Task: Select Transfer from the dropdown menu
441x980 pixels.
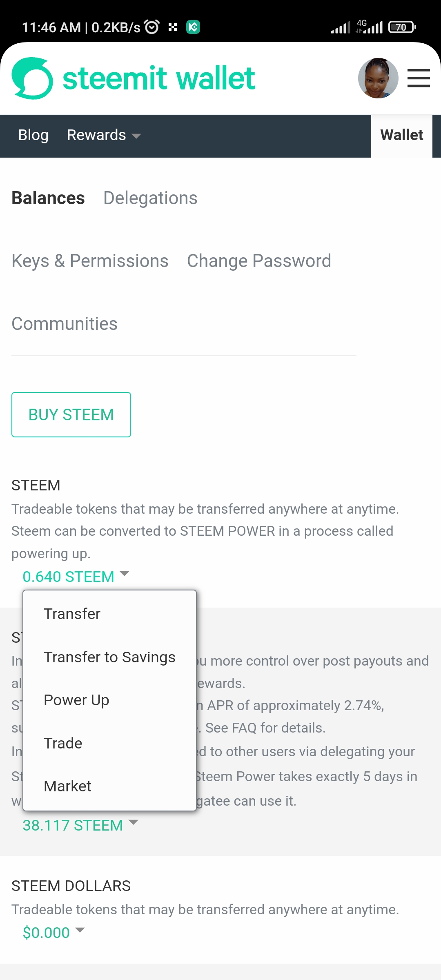Action: click(x=72, y=614)
